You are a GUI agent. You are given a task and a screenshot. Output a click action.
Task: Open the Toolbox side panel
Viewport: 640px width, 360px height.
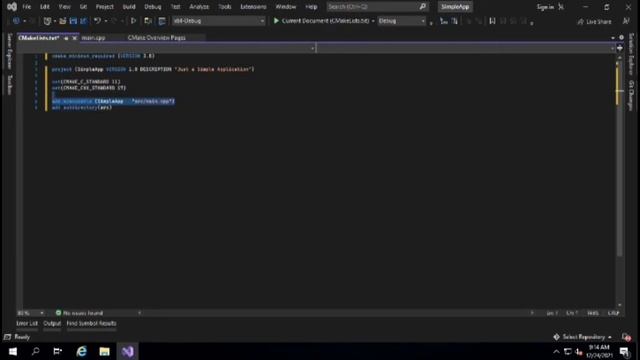point(10,84)
